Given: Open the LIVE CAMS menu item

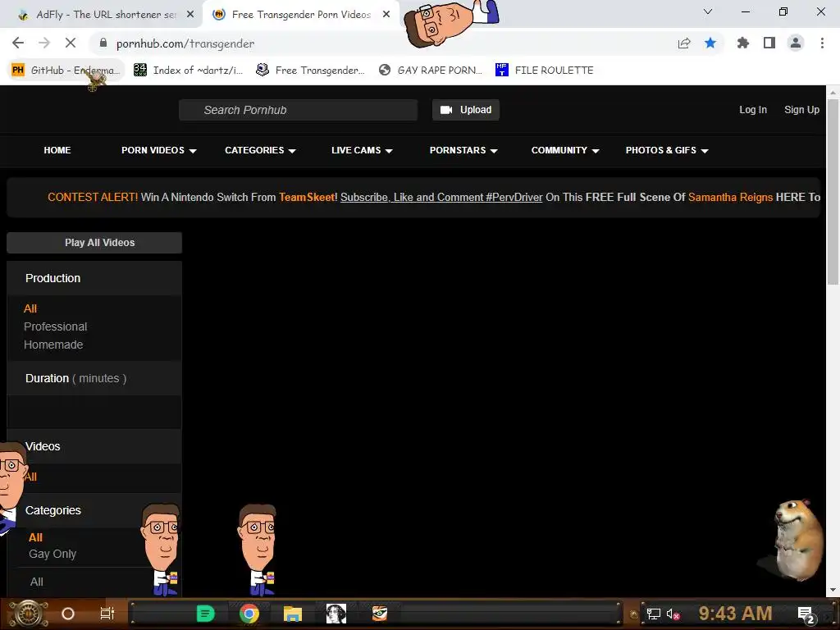Looking at the screenshot, I should point(356,151).
